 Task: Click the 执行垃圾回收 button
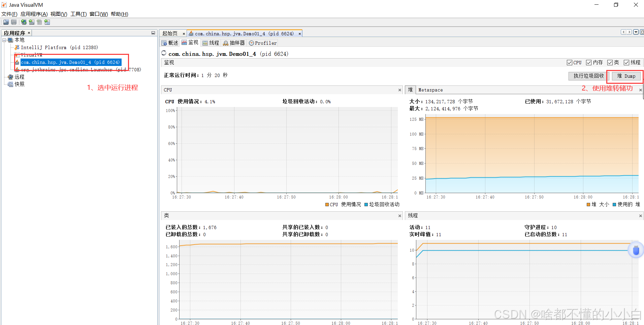point(589,76)
